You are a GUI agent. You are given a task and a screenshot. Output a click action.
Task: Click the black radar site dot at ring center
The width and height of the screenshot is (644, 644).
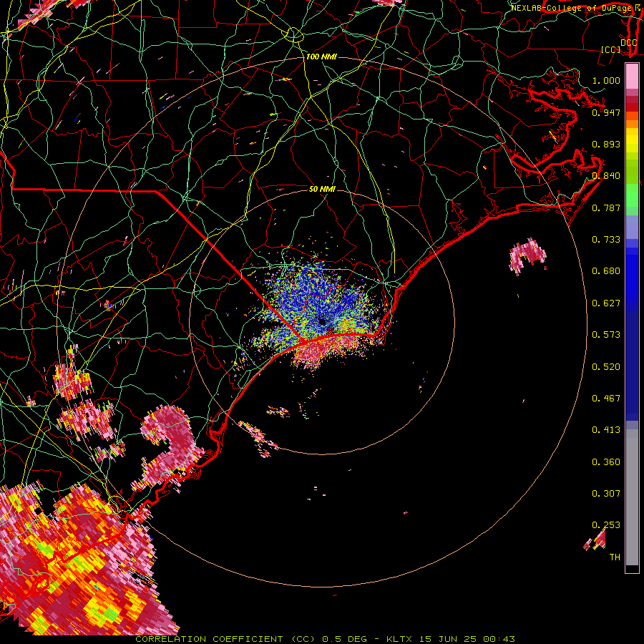click(x=323, y=321)
